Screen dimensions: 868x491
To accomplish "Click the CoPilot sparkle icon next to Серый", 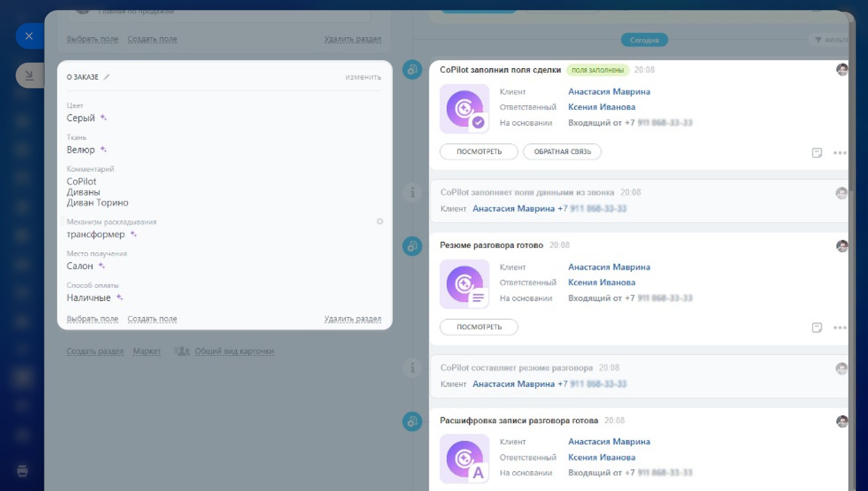I will tap(104, 118).
